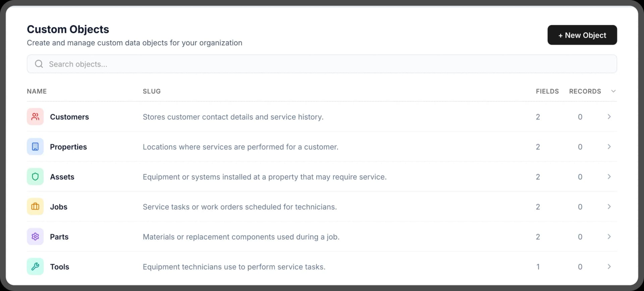Expand the column options chevron near Records
This screenshot has height=291, width=644.
point(613,91)
